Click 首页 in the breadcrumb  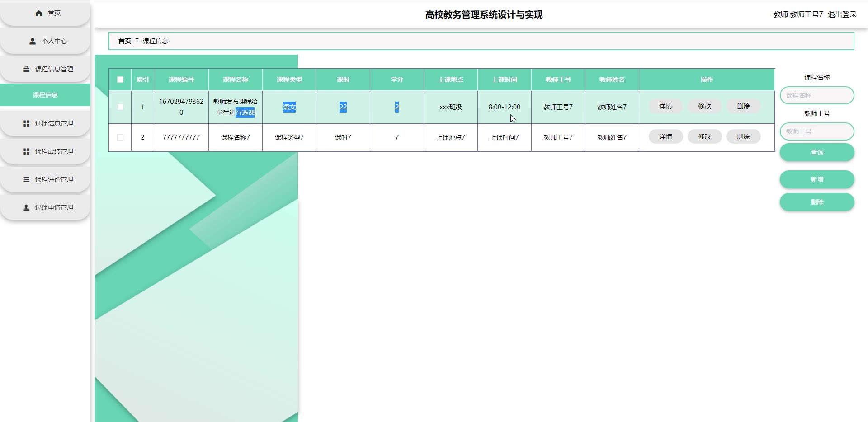(125, 41)
